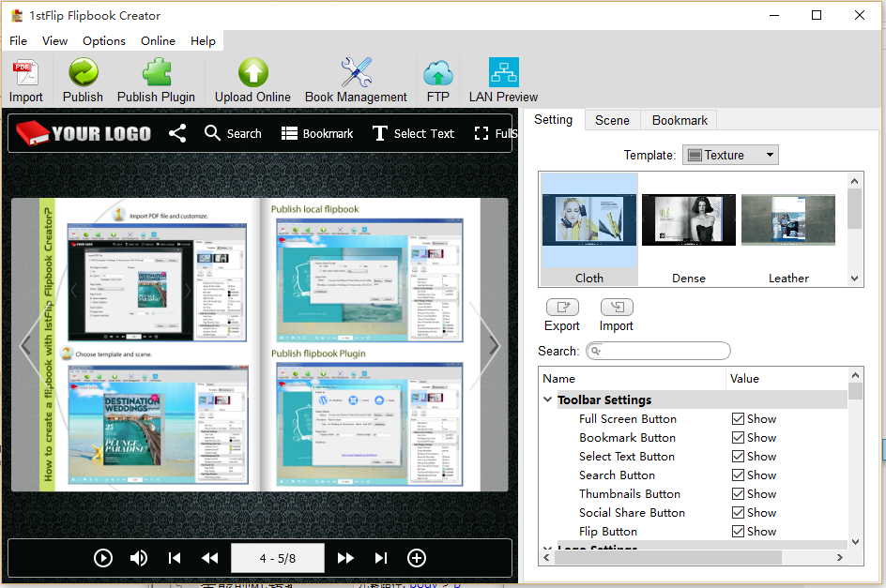Open Book Management tools icon
Viewport: 886px width, 588px height.
tap(356, 73)
